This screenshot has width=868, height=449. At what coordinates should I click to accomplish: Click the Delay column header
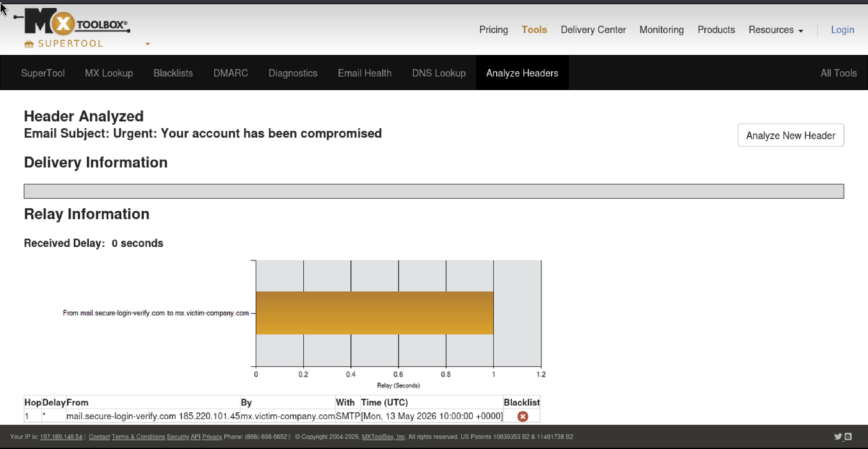point(54,403)
